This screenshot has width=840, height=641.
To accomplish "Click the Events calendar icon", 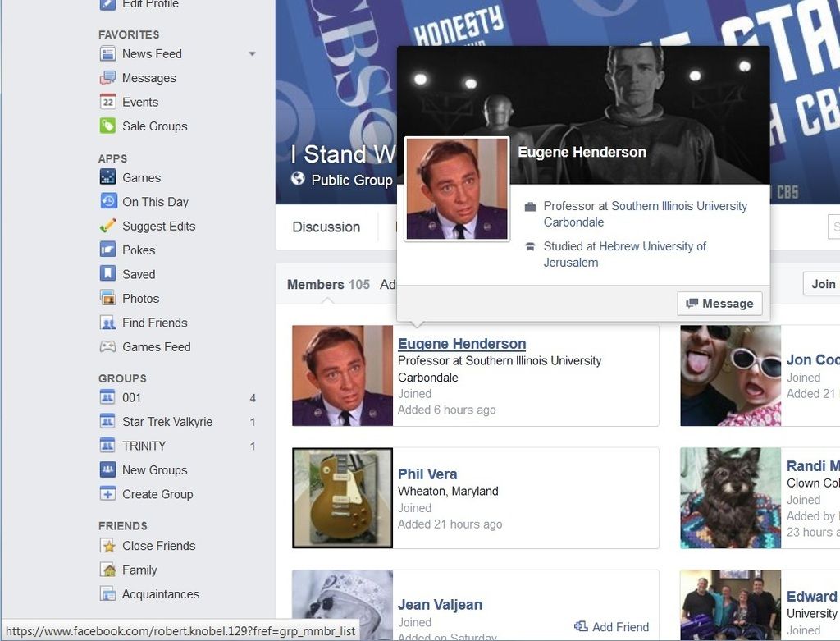I will [107, 102].
